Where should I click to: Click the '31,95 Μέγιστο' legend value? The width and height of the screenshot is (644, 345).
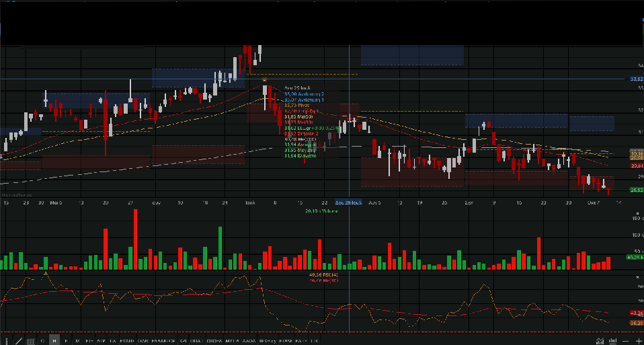pos(299,151)
